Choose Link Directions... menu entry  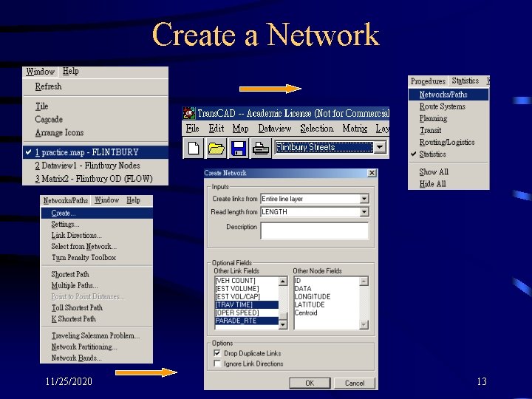[97, 236]
